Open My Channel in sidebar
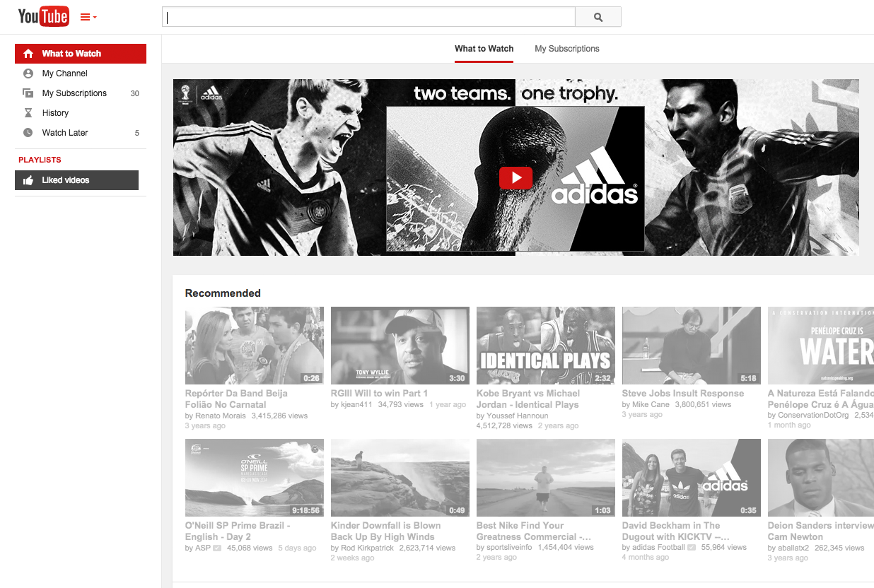Image resolution: width=874 pixels, height=588 pixels. tap(81, 73)
